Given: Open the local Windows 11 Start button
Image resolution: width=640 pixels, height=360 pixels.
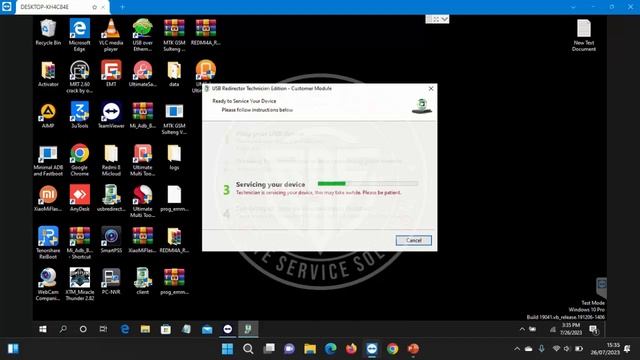Looking at the screenshot, I should pyautogui.click(x=227, y=349).
